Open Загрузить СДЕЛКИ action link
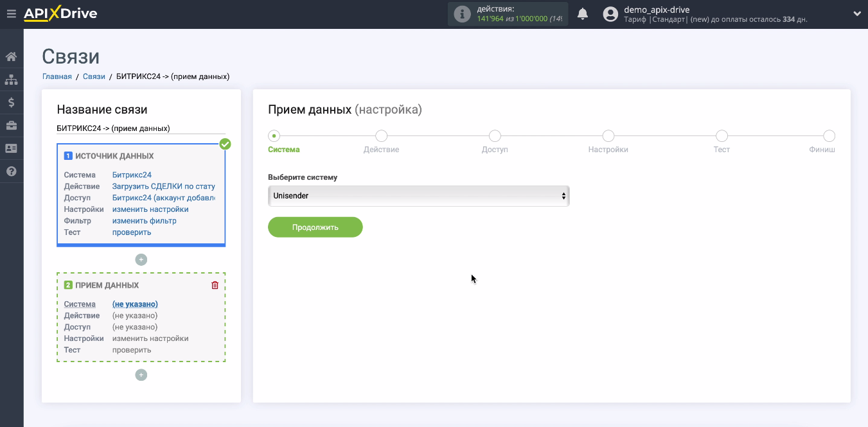This screenshot has height=427, width=868. pos(164,186)
